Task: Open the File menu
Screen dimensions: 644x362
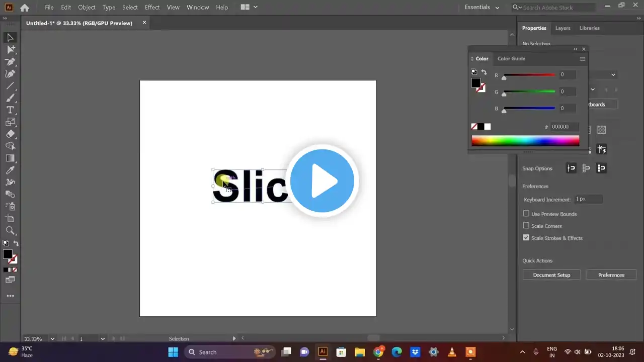Action: click(x=49, y=8)
